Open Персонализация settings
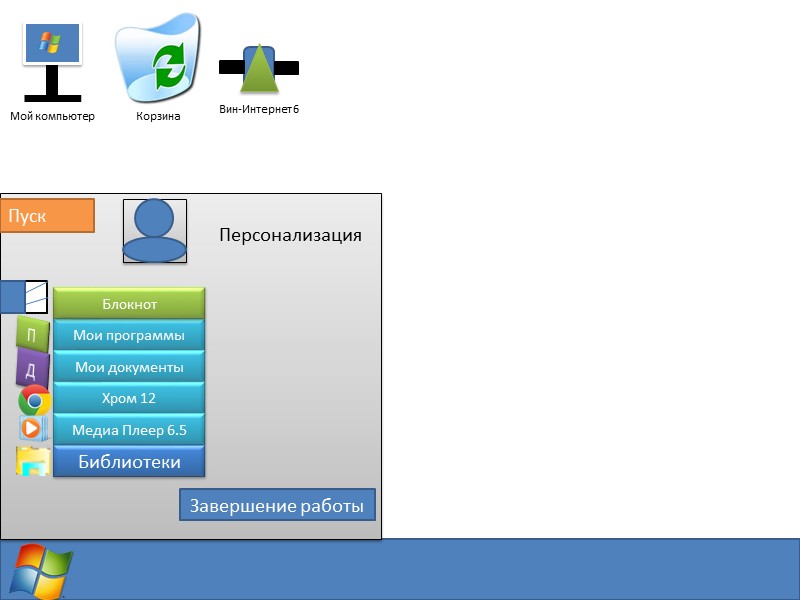 pos(290,235)
